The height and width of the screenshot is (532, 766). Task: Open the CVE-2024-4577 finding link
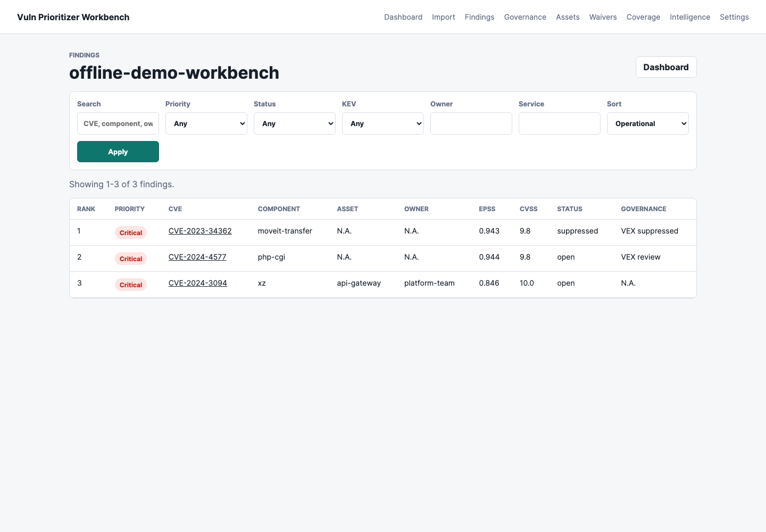click(x=197, y=257)
